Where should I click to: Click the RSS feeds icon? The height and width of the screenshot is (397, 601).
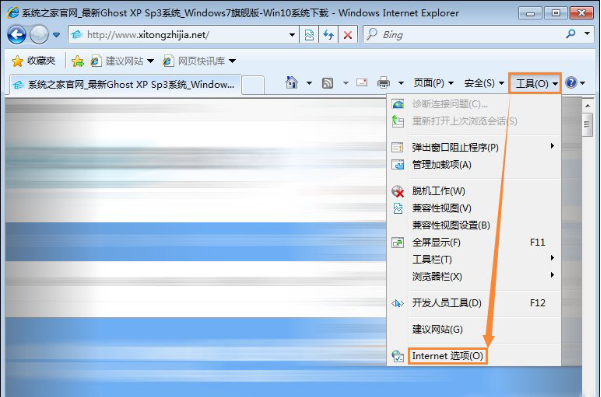(x=327, y=83)
